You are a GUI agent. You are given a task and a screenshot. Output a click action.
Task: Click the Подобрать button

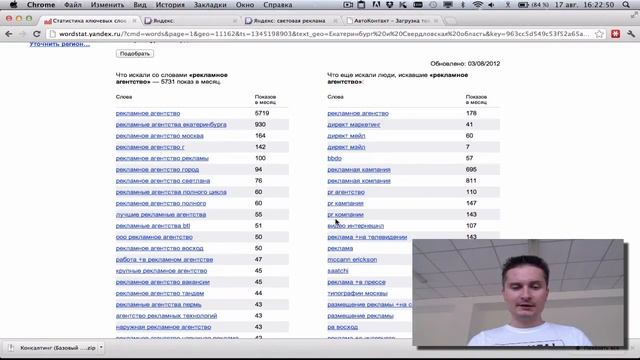tap(135, 53)
